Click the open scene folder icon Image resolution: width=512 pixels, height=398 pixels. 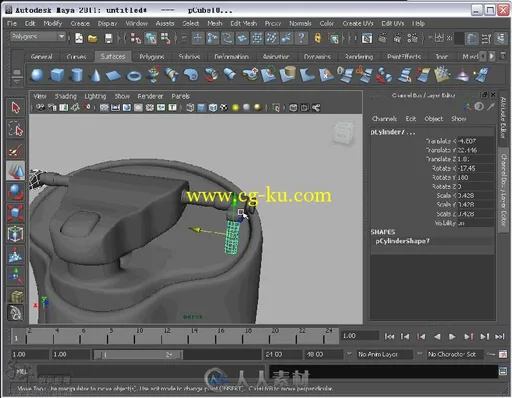[93, 38]
